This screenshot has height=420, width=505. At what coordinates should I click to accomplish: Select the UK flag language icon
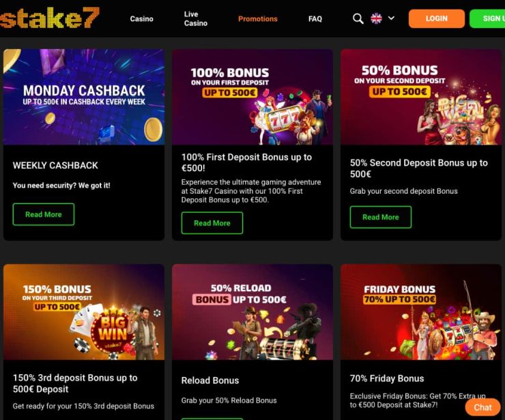(x=376, y=18)
